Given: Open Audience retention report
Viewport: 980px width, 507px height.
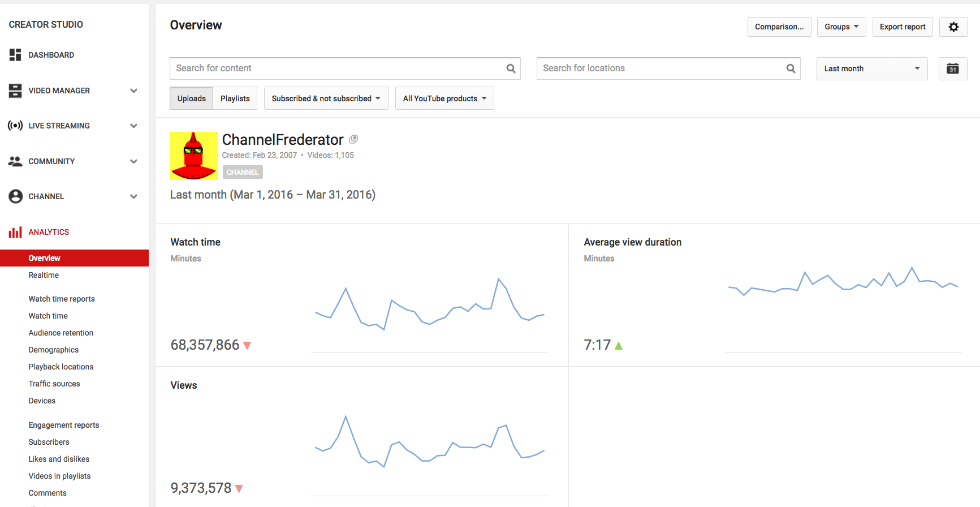Looking at the screenshot, I should tap(61, 333).
